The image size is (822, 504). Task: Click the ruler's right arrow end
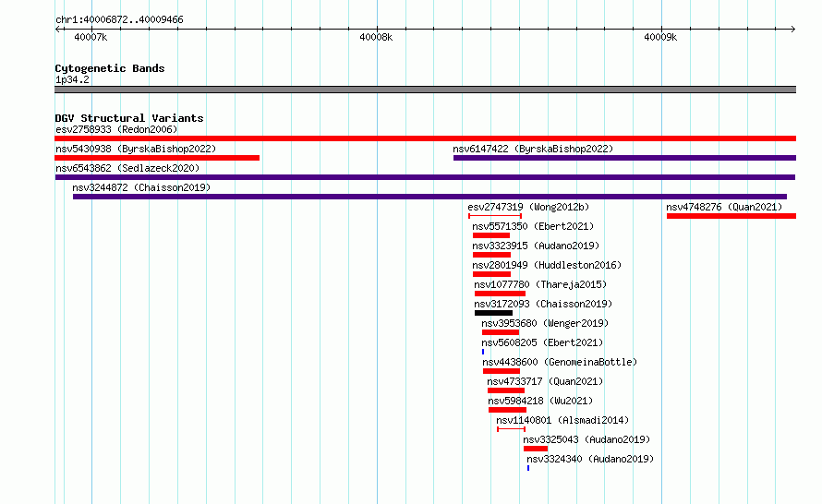click(x=793, y=29)
